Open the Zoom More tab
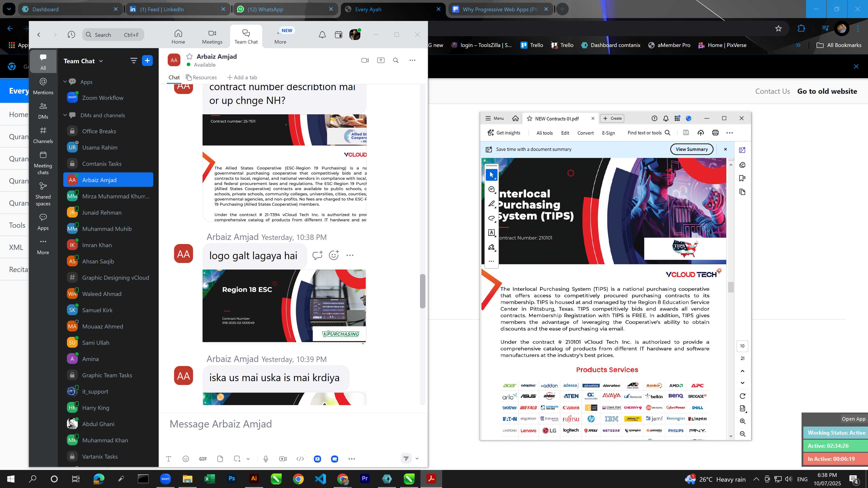Viewport: 868px width, 488px height. 280,37
